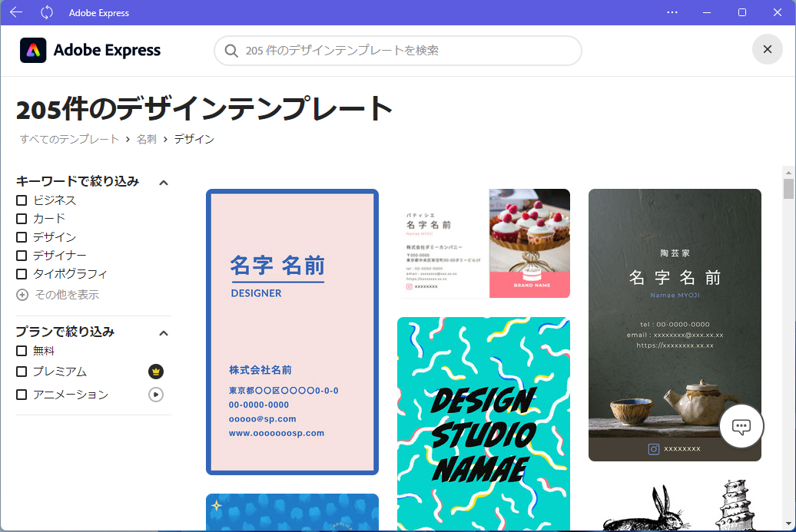The image size is (796, 532).
Task: Toggle the タイポグラフィ checkbox
Action: (x=22, y=274)
